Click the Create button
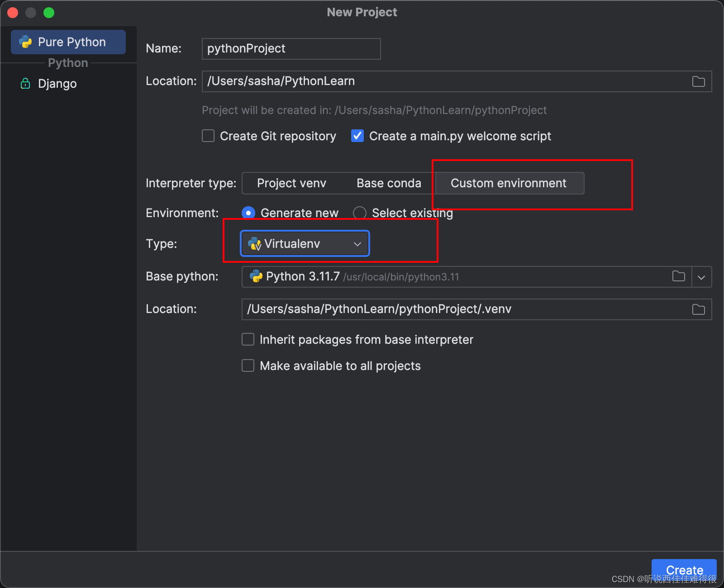 (684, 570)
